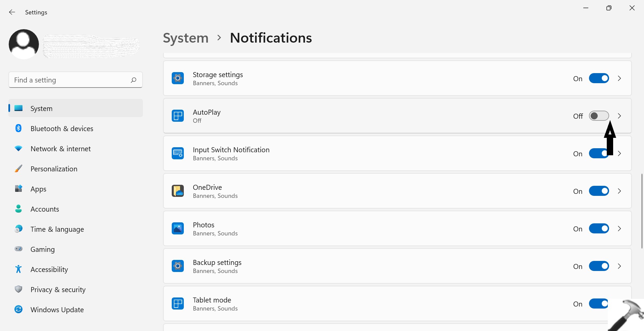This screenshot has height=331, width=644.
Task: Expand Photos notification details chevron
Action: (x=620, y=229)
